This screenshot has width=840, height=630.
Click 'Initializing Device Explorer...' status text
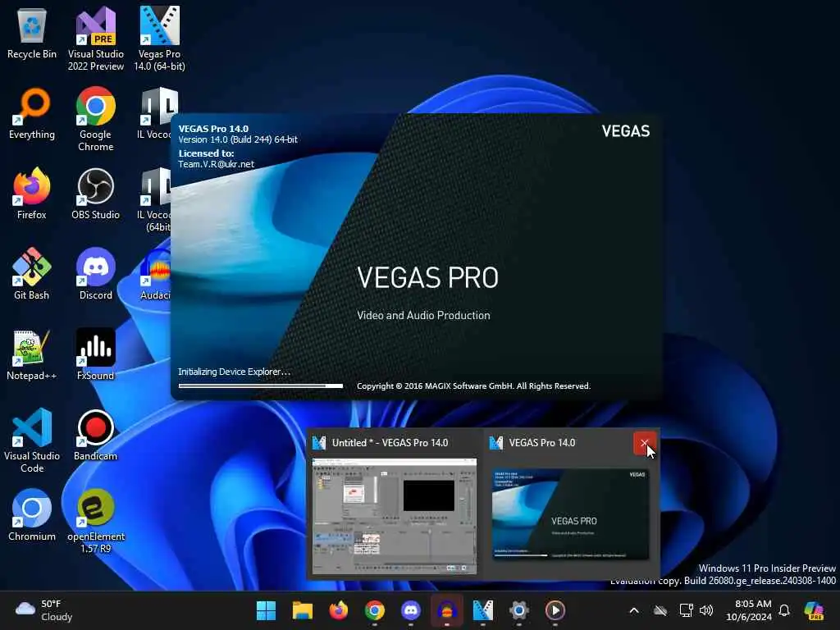point(234,372)
